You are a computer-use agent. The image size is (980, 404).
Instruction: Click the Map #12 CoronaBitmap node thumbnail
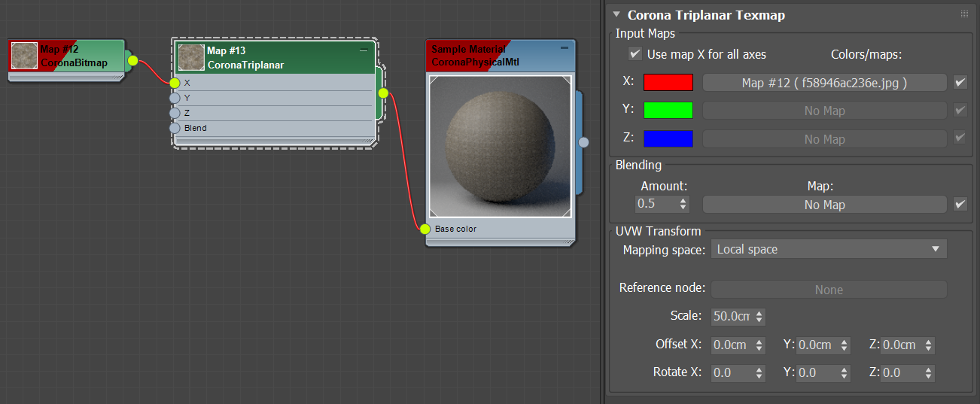pyautogui.click(x=24, y=56)
